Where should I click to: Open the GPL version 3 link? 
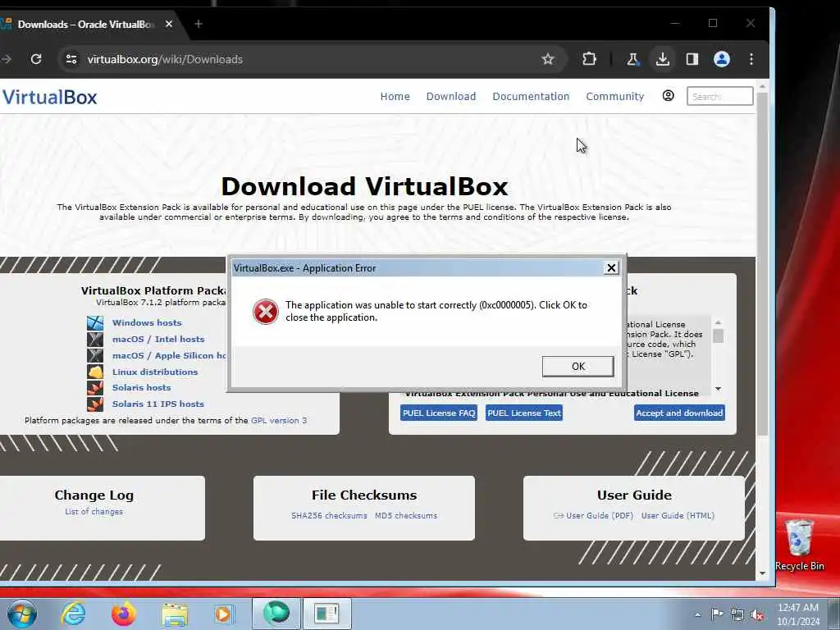(279, 421)
